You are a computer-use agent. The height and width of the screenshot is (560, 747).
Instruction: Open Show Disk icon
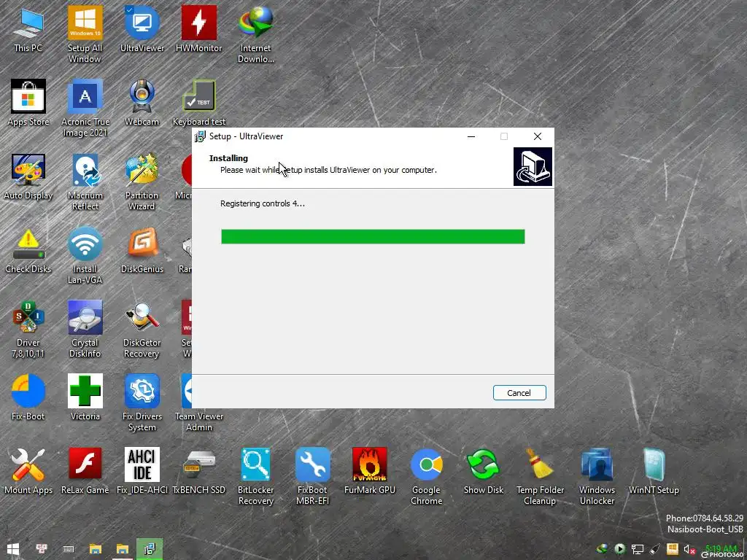pos(483,472)
